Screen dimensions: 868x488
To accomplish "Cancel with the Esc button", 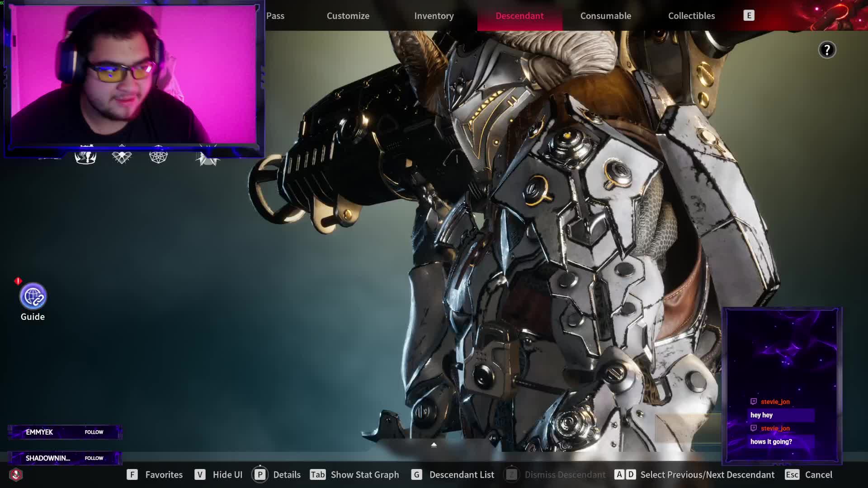I will point(809,474).
